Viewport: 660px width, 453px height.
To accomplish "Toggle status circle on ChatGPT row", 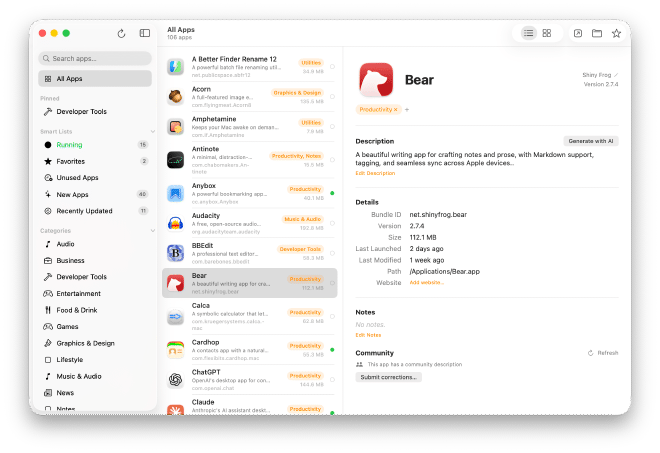I will (333, 380).
